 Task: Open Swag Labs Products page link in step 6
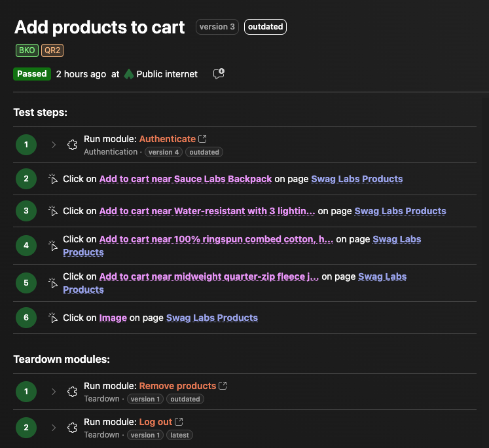(x=212, y=318)
